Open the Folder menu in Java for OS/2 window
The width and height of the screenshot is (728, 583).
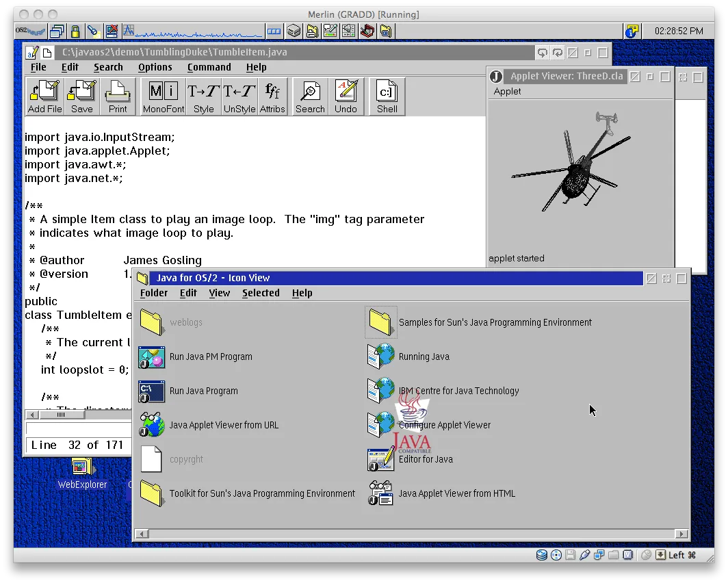(x=154, y=293)
